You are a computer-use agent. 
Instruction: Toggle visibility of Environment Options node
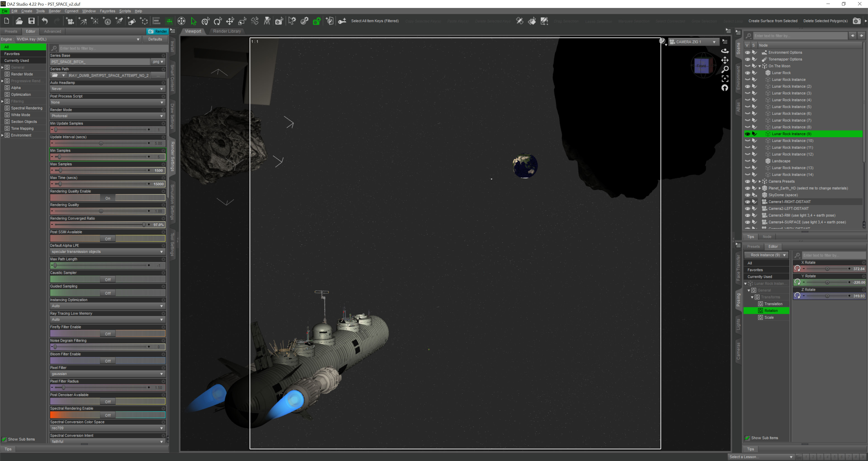coord(747,52)
